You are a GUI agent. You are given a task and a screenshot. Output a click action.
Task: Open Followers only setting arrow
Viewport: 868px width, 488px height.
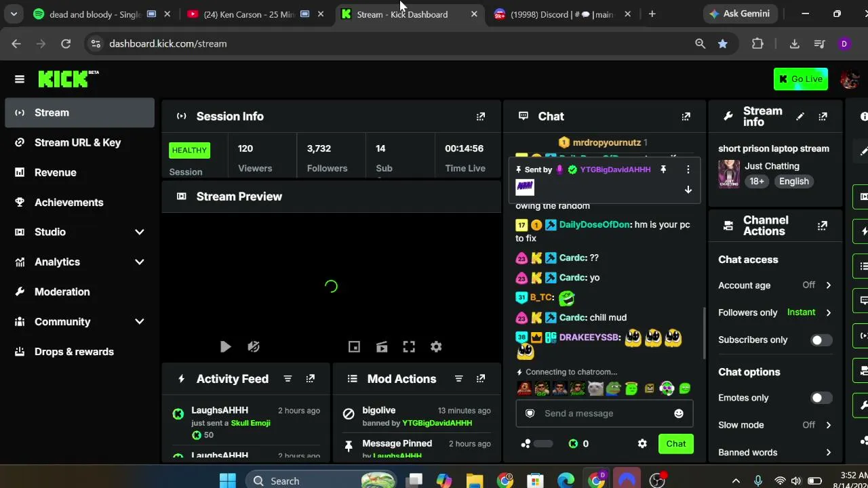(x=828, y=312)
